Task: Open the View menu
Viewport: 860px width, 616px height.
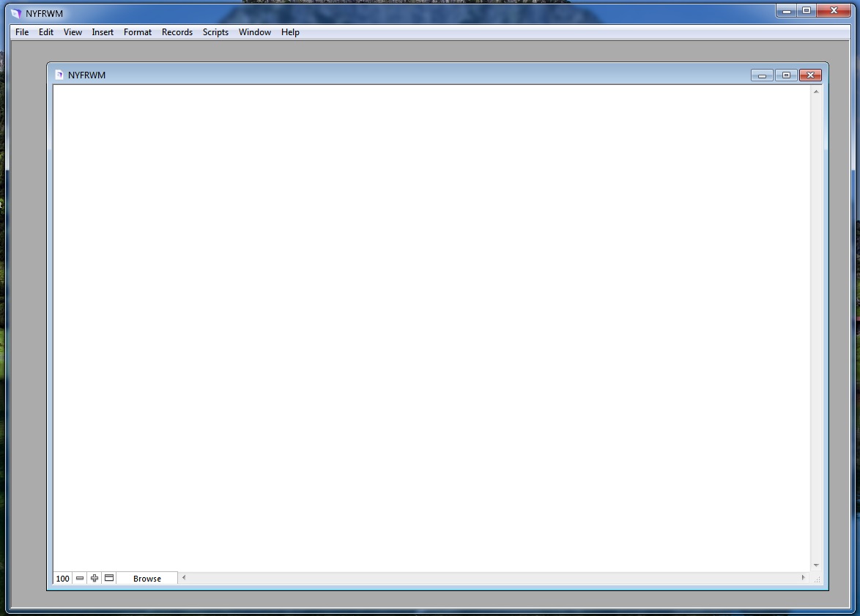Action: click(73, 31)
